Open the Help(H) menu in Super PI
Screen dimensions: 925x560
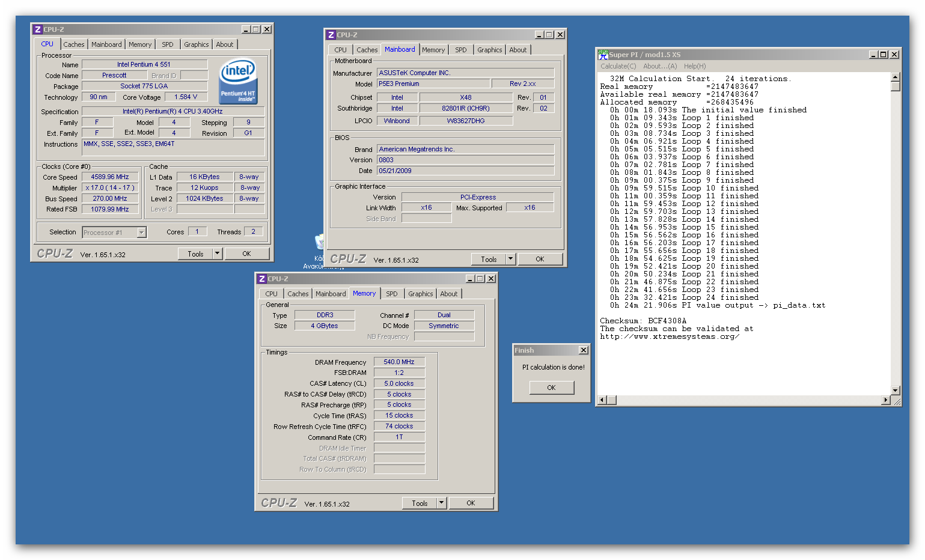tap(695, 66)
